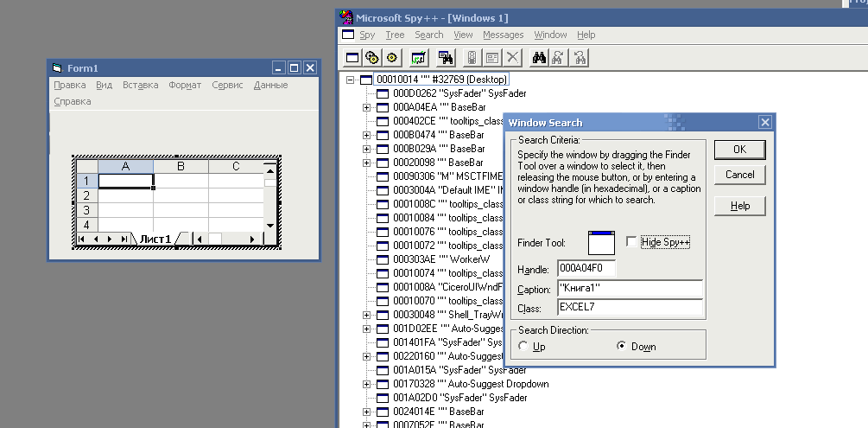
Task: Confirm the Window Search with OK
Action: pos(739,149)
